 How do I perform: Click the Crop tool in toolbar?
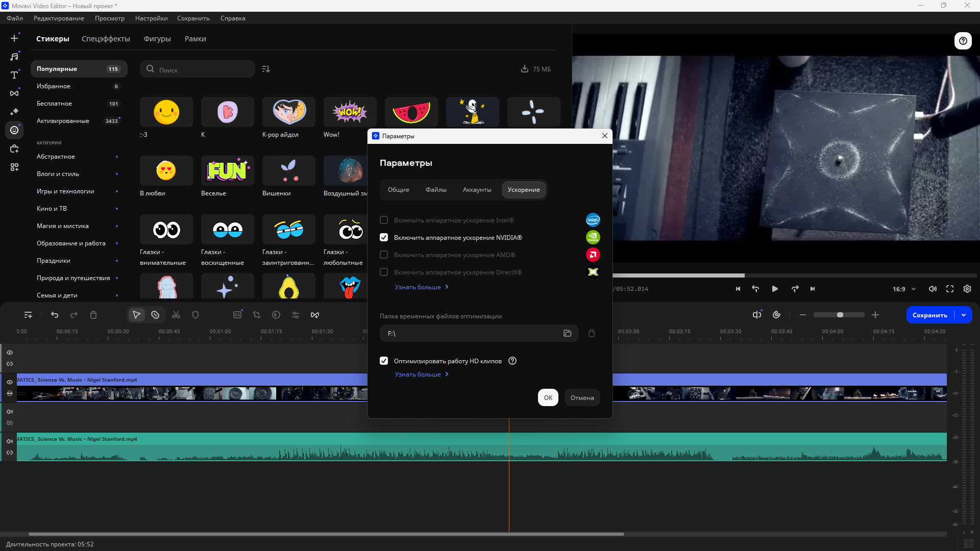257,315
